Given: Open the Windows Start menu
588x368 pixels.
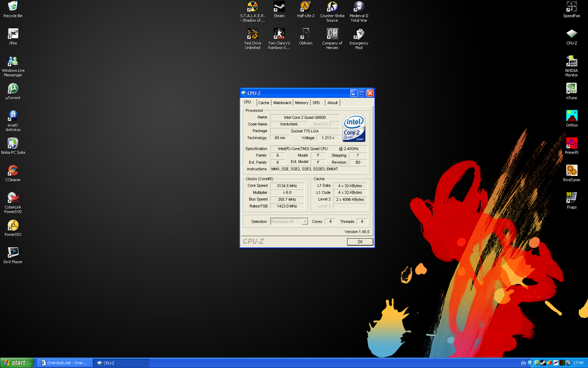Looking at the screenshot, I should tap(17, 363).
